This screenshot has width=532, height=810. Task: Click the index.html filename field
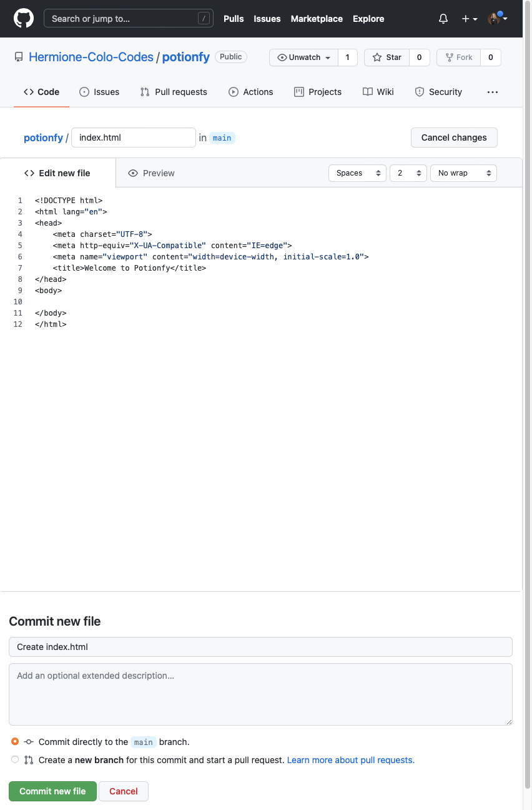coord(134,137)
